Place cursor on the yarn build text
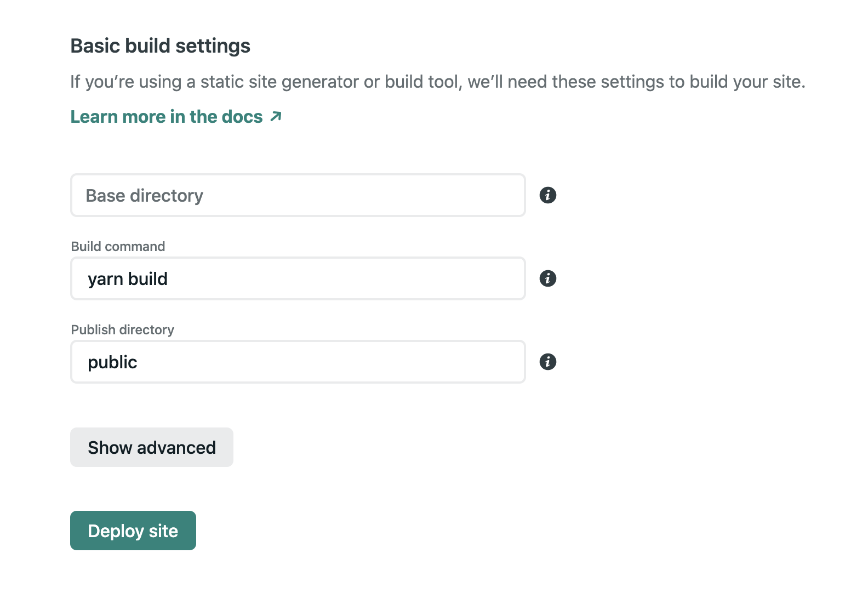868x593 pixels. [x=128, y=279]
